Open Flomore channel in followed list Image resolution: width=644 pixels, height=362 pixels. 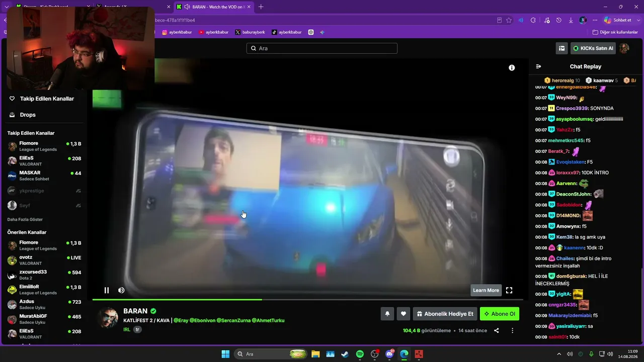point(44,146)
